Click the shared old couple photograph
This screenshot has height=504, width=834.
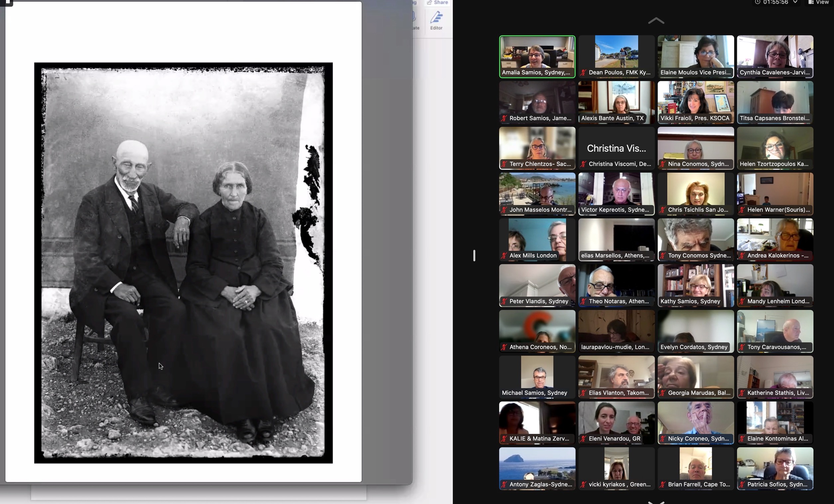point(183,263)
